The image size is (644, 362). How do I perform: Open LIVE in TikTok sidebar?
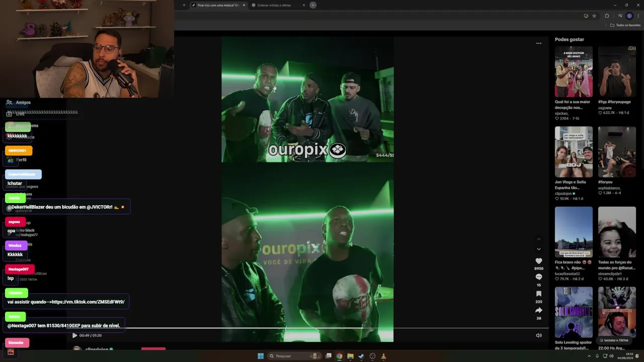pyautogui.click(x=16, y=114)
